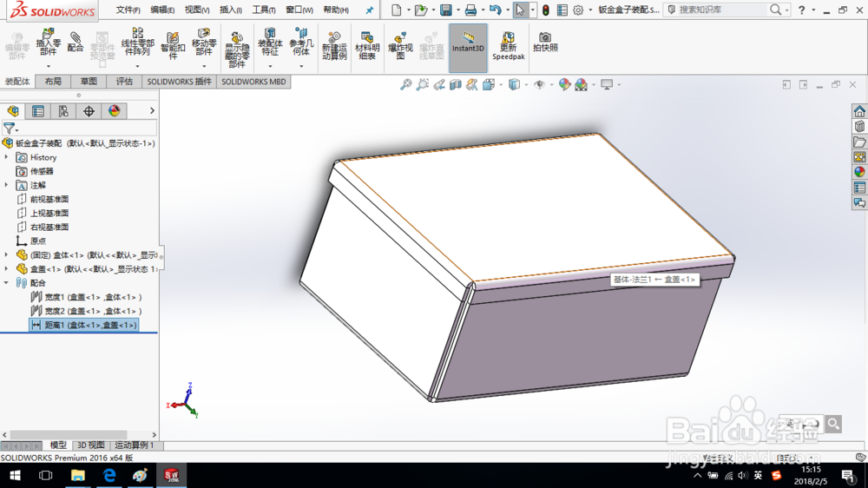Click the Exploded View icon
Image resolution: width=868 pixels, height=488 pixels.
400,45
